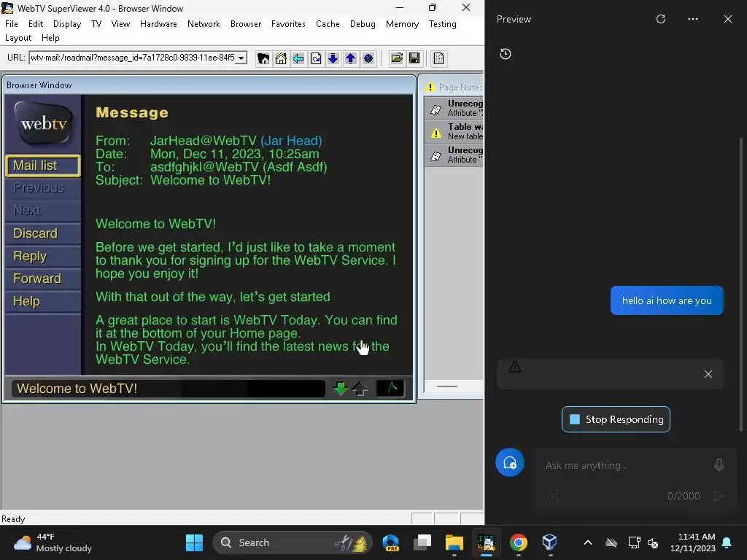Viewport: 747px width, 560px height.
Task: Click the yellow Home toolbar icon
Action: pos(281,58)
